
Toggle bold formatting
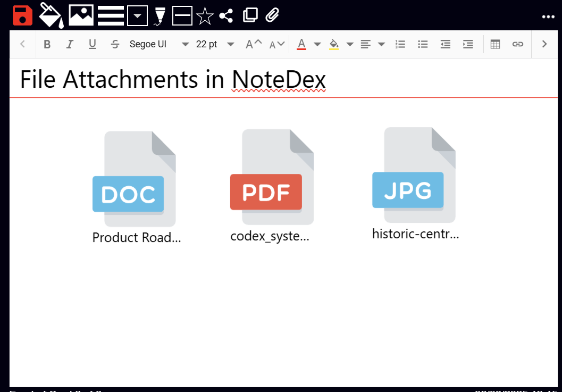pos(47,44)
